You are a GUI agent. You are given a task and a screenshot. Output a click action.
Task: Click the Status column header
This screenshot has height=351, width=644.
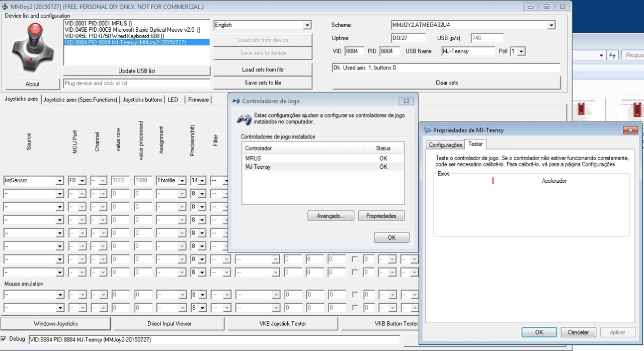383,148
